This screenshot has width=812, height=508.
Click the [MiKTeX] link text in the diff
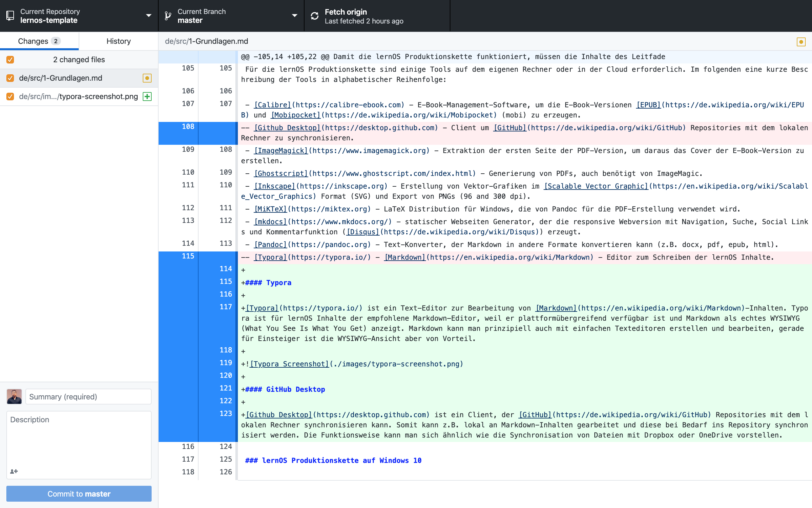(x=271, y=209)
